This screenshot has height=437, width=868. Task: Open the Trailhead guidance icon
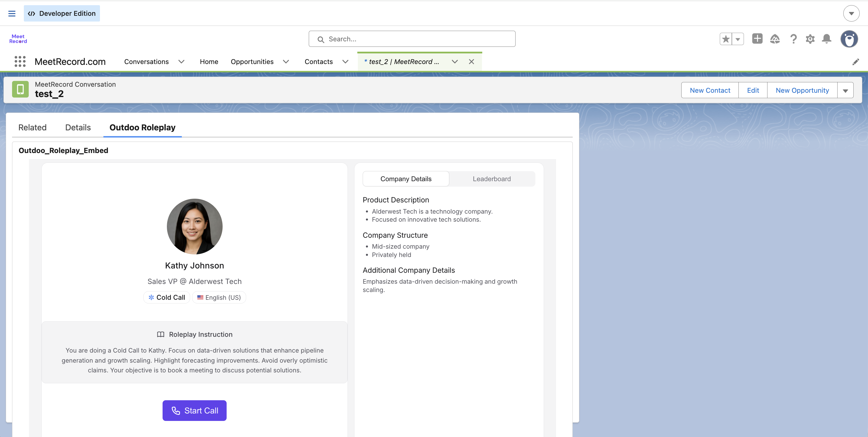pyautogui.click(x=775, y=39)
